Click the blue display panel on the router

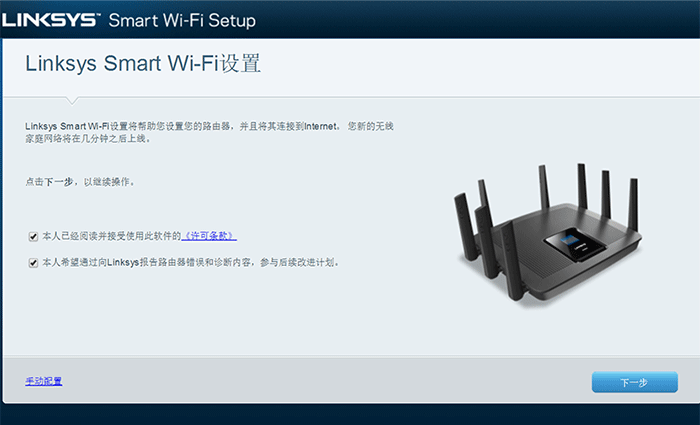pyautogui.click(x=574, y=245)
